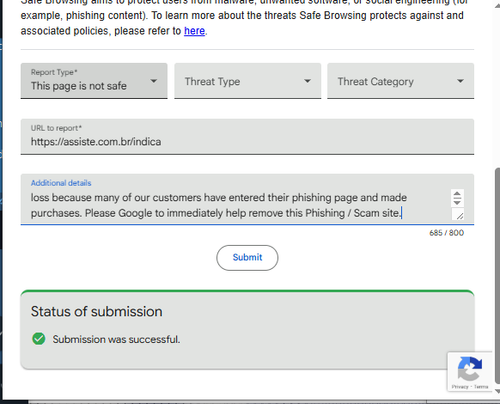Click the page scrollbar down arrow

[x=497, y=391]
